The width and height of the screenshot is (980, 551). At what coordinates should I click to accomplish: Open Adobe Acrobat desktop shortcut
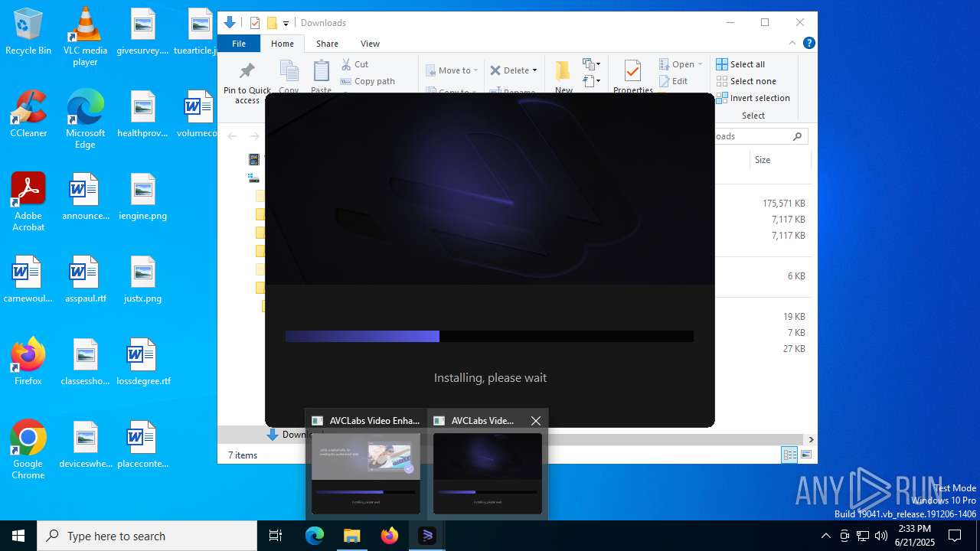coord(28,202)
